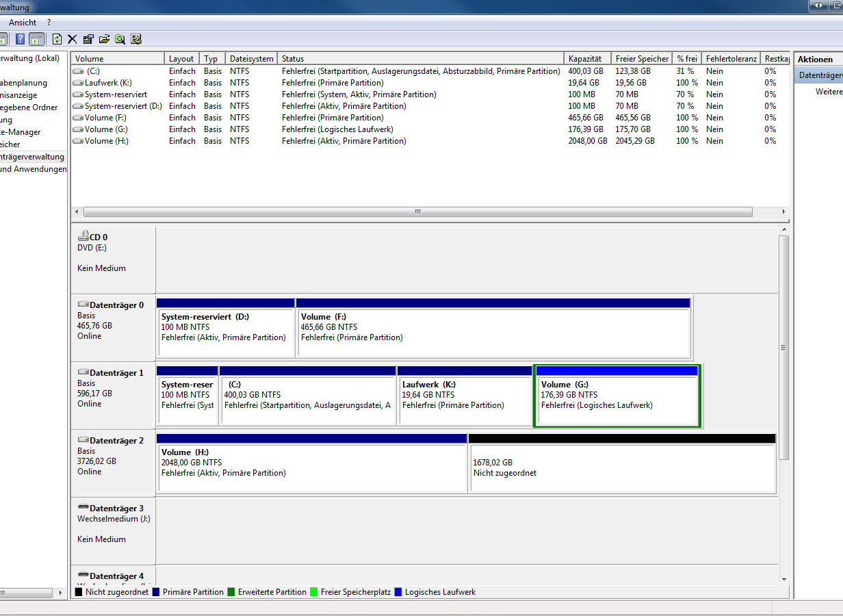Select Volume (G:) row in volume list
843x616 pixels.
(x=430, y=129)
